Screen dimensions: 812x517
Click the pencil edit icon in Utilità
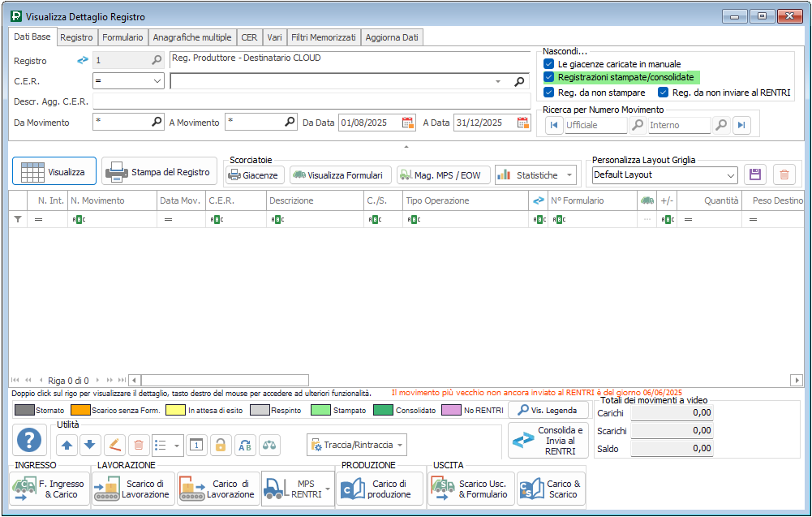click(x=114, y=445)
